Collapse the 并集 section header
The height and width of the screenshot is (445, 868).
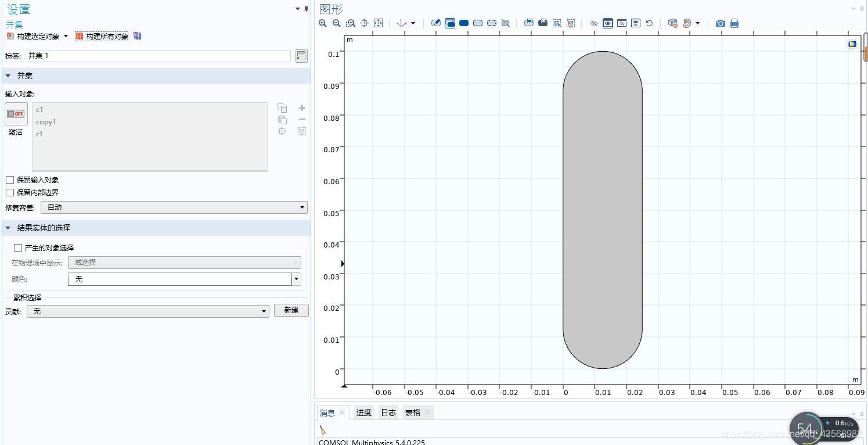(157, 76)
